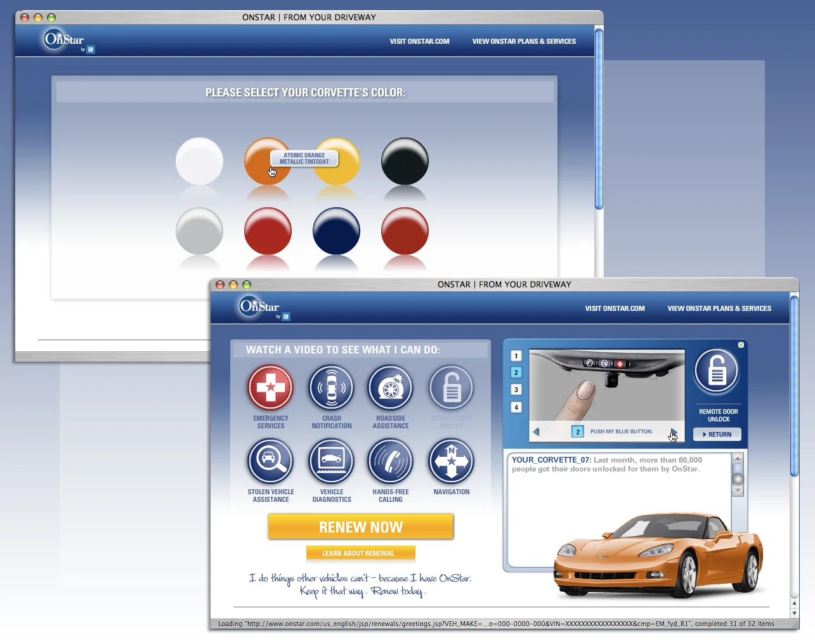Pick the silver Corvette color swatch
This screenshot has height=644, width=815.
point(199,231)
